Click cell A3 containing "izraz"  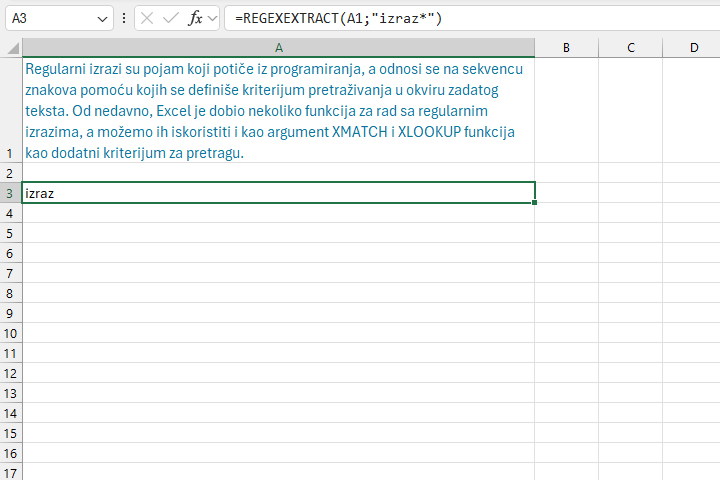click(x=278, y=192)
